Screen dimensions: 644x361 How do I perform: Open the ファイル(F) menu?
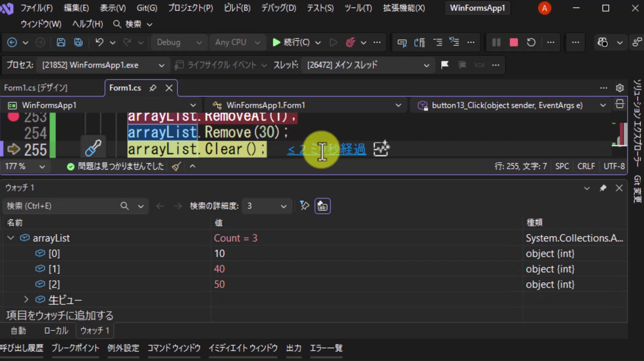coord(36,8)
